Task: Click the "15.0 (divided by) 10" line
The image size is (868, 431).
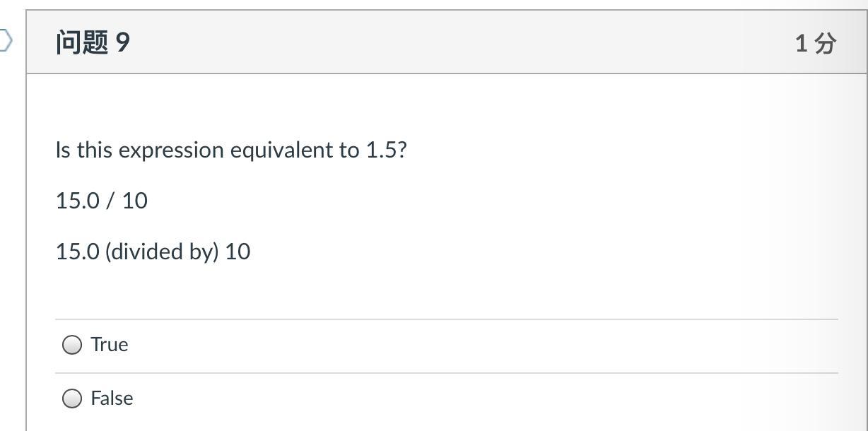Action: 153,252
